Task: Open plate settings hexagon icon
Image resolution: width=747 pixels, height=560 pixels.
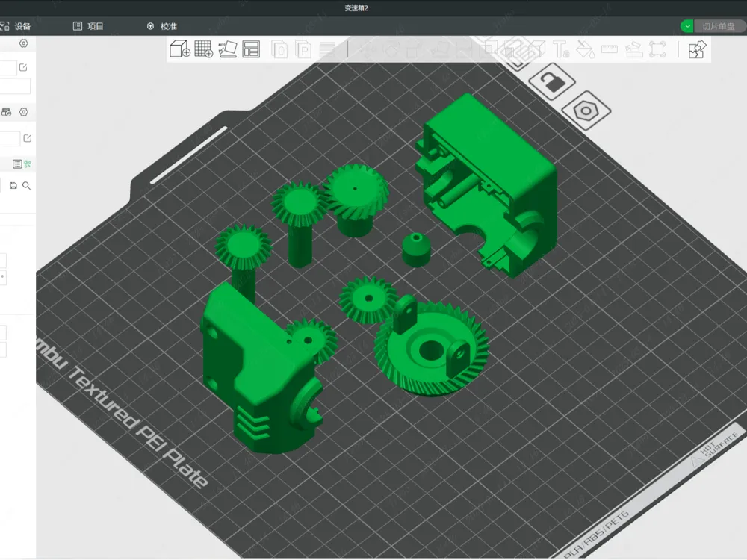Action: (x=586, y=111)
